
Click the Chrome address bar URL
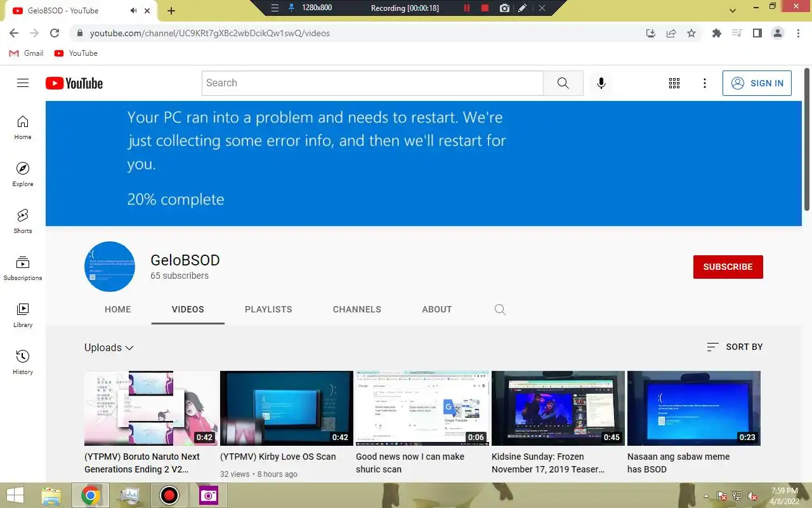click(x=210, y=33)
